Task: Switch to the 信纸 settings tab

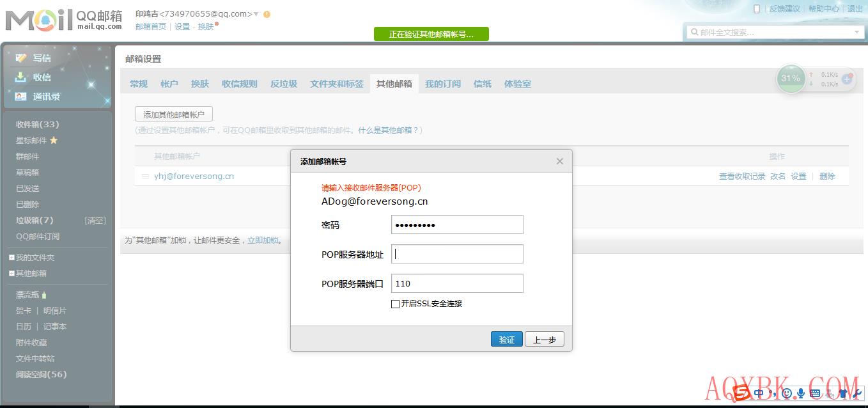Action: tap(483, 84)
